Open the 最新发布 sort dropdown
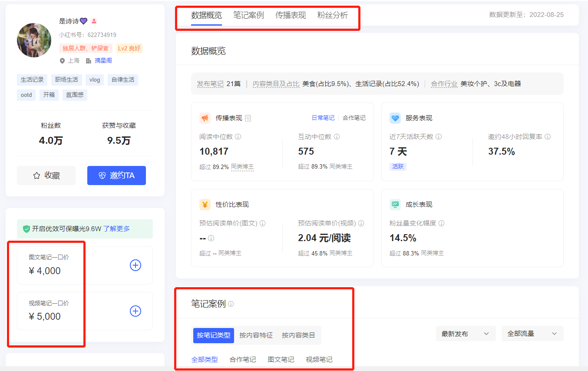This screenshot has height=371, width=588. tap(465, 334)
